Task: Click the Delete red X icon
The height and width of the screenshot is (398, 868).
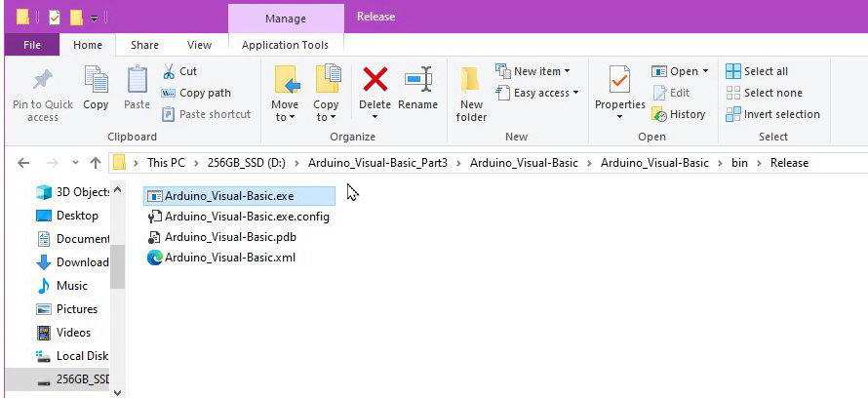Action: click(x=375, y=80)
